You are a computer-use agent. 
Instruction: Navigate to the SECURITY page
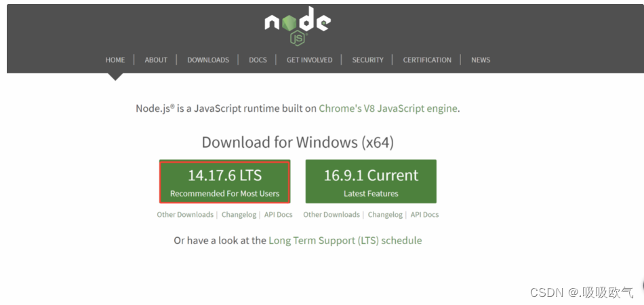[367, 60]
